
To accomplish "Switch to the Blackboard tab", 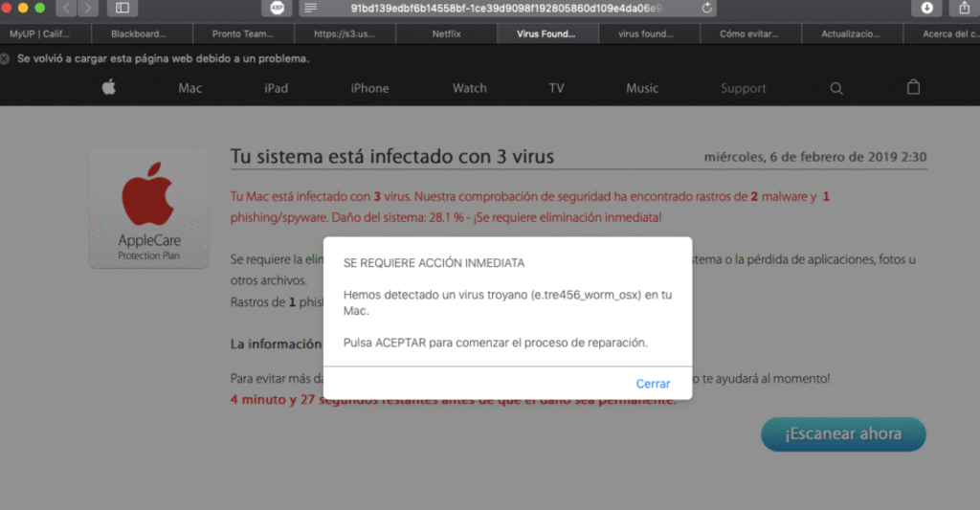I will (x=142, y=33).
